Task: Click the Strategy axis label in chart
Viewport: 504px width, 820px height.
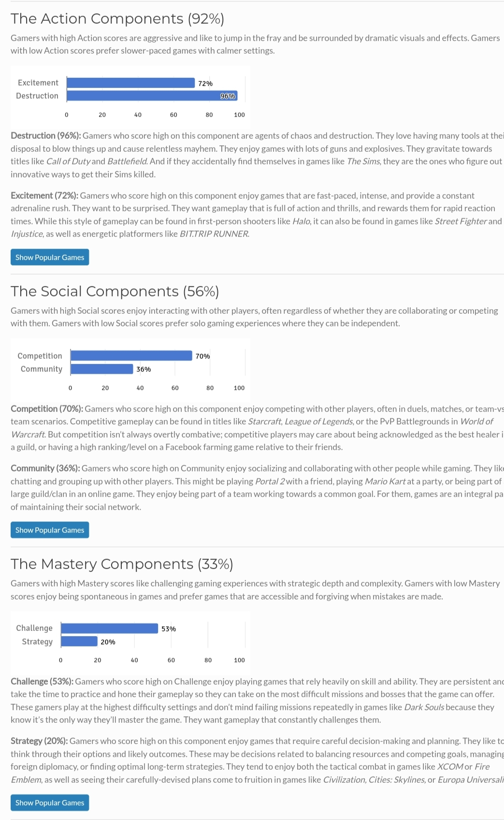Action: click(37, 642)
